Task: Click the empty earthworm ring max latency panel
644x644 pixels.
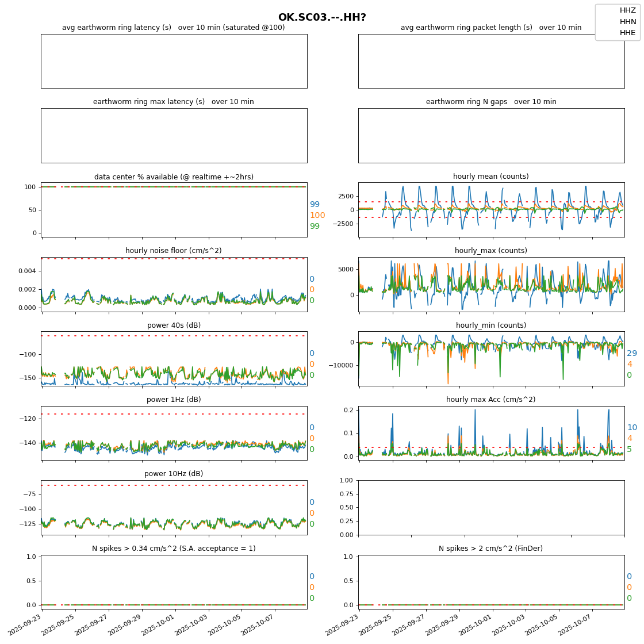Action: [x=174, y=136]
